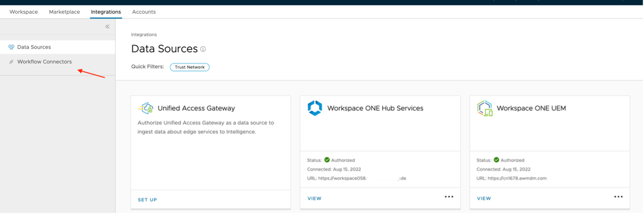Click VIEW on Workspace ONE UEM card

484,199
